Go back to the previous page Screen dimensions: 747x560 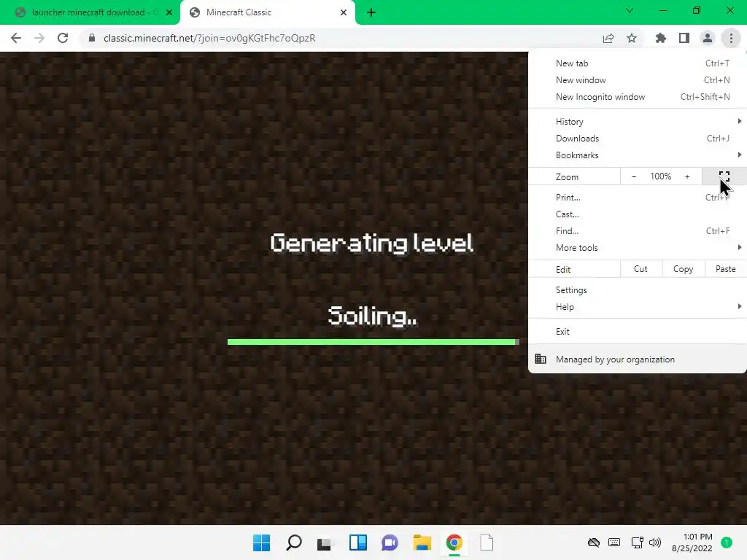click(16, 38)
